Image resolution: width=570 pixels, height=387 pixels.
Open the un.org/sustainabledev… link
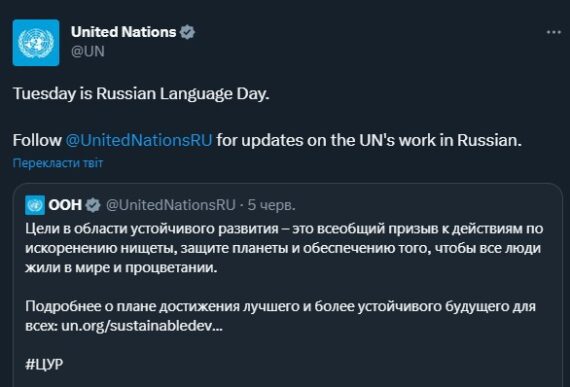click(x=142, y=326)
